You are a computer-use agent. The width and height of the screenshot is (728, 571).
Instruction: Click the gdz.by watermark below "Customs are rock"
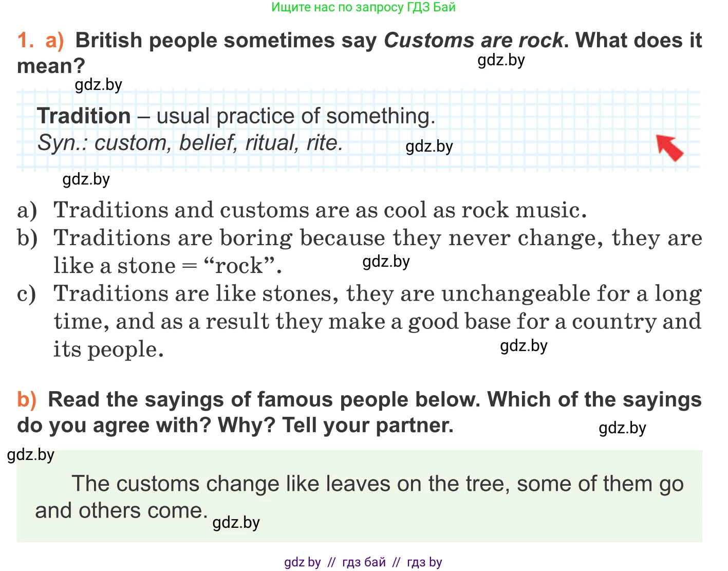501,61
